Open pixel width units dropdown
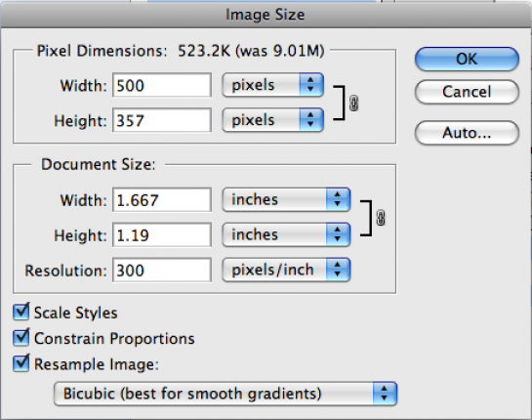The image size is (532, 420). [272, 85]
